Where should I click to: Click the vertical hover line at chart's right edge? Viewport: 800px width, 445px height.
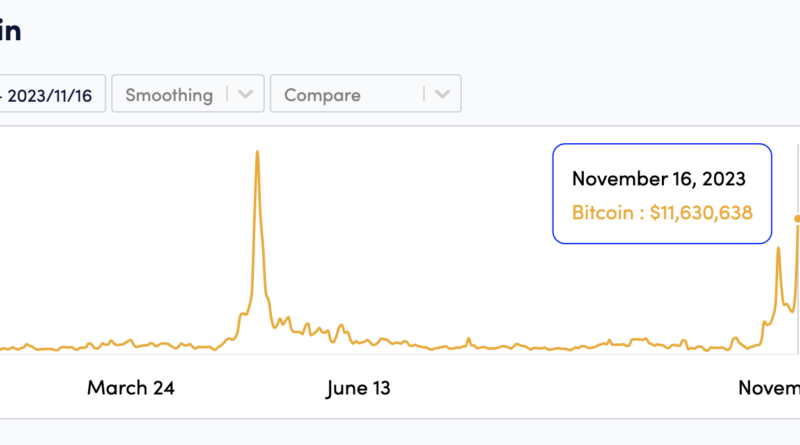(x=797, y=290)
